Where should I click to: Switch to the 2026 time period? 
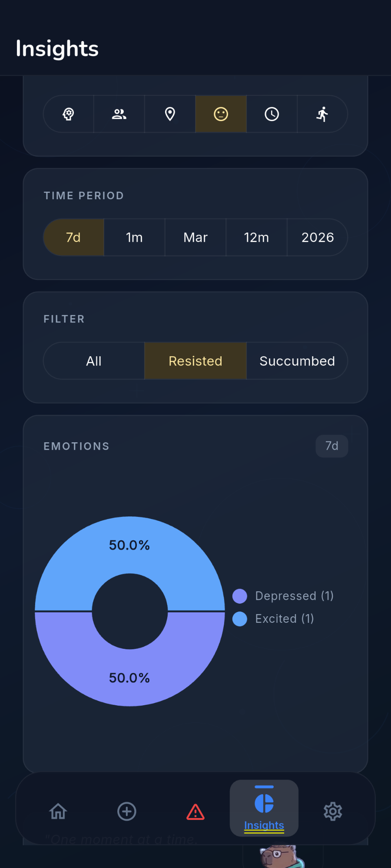pyautogui.click(x=317, y=237)
